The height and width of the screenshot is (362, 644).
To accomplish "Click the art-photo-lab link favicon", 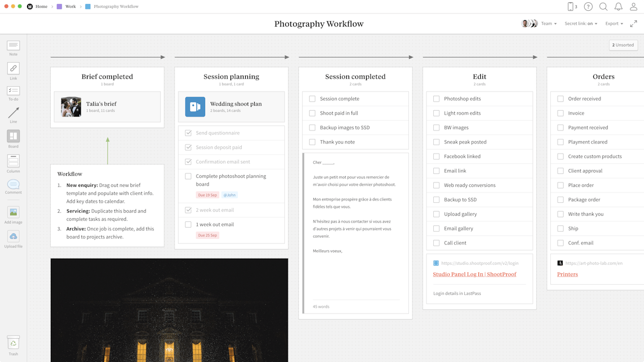I will [560, 263].
